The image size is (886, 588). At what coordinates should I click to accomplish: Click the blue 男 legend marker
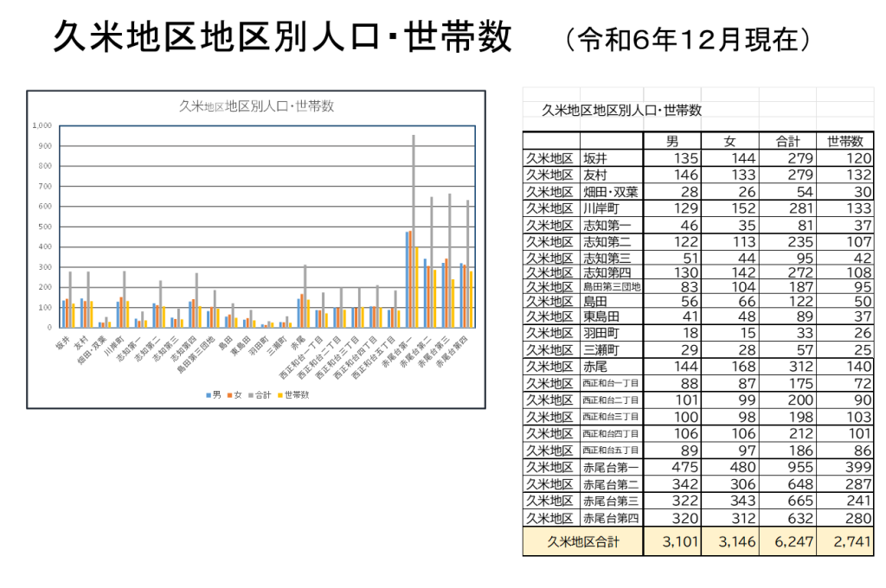(208, 394)
